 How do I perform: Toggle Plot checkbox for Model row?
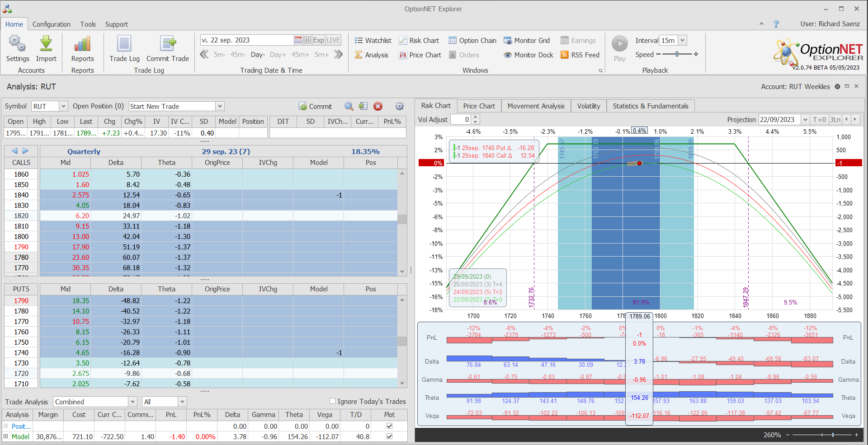point(389,436)
